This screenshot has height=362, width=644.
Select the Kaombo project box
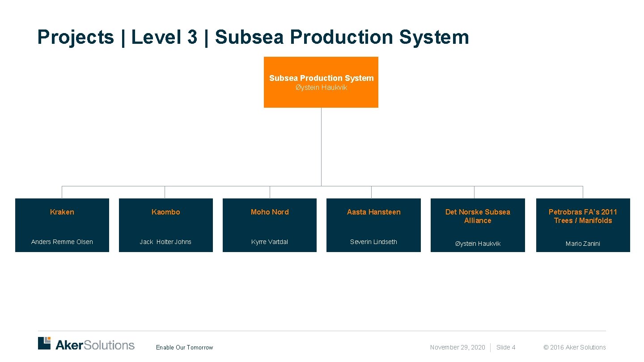click(165, 225)
